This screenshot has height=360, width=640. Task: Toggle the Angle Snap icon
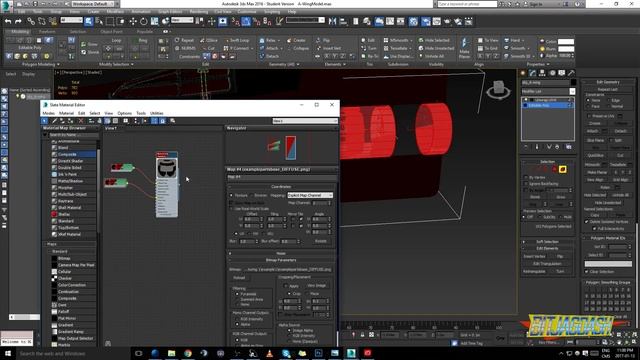point(246,21)
